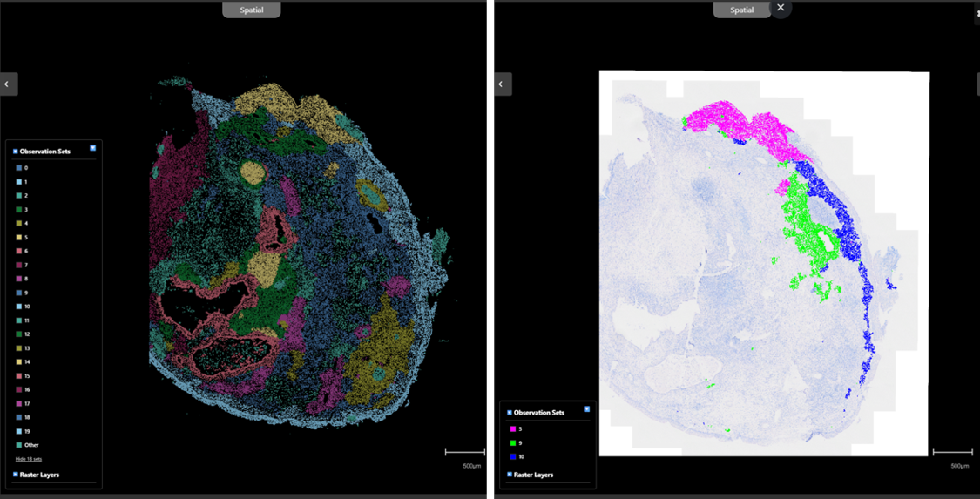This screenshot has width=980, height=499.
Task: Click the purple swatch for set 8
Action: pos(19,279)
